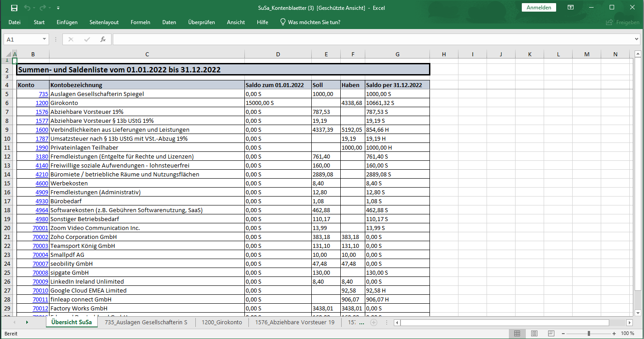Open the Customize Quick Access Toolbar dropdown
644x339 pixels.
(x=57, y=8)
